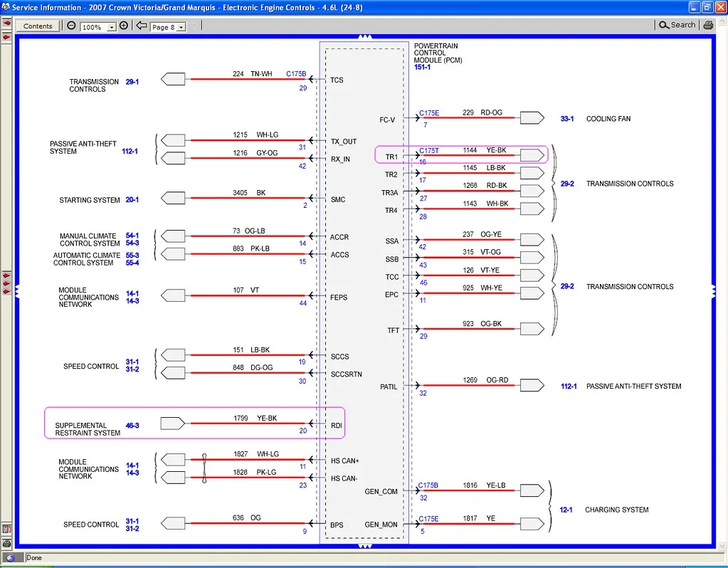Click the wire label 1828 PK-LG
Viewport: 728px width, 568px height.
(x=255, y=473)
